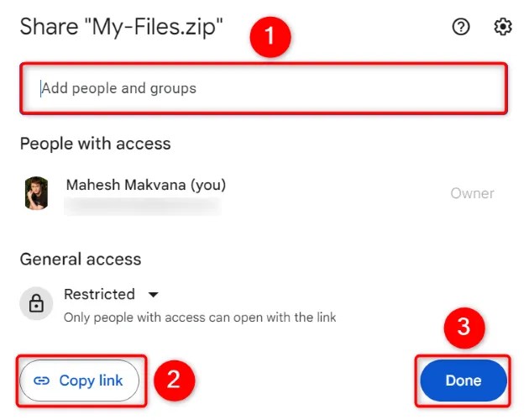Viewport: 529px width, 420px height.
Task: Click the Owner role label
Action: (x=472, y=193)
